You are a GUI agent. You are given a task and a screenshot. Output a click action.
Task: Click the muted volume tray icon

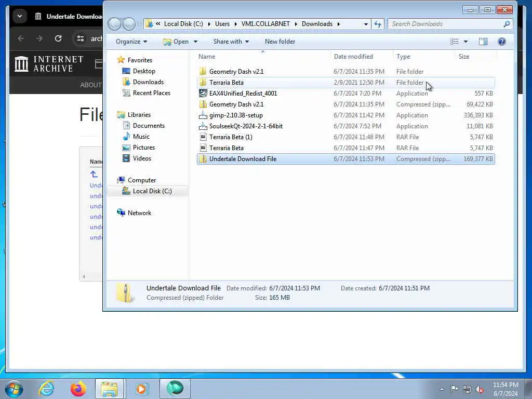pos(480,389)
